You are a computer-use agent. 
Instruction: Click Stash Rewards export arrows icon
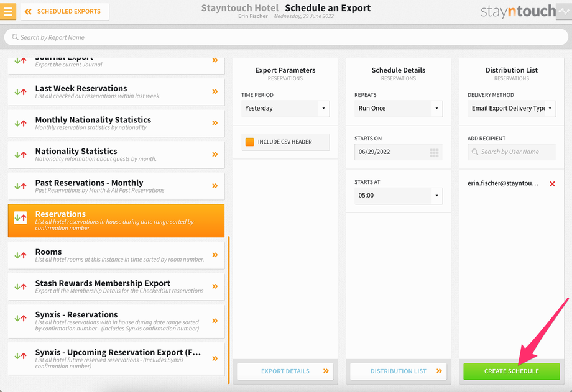pyautogui.click(x=21, y=286)
